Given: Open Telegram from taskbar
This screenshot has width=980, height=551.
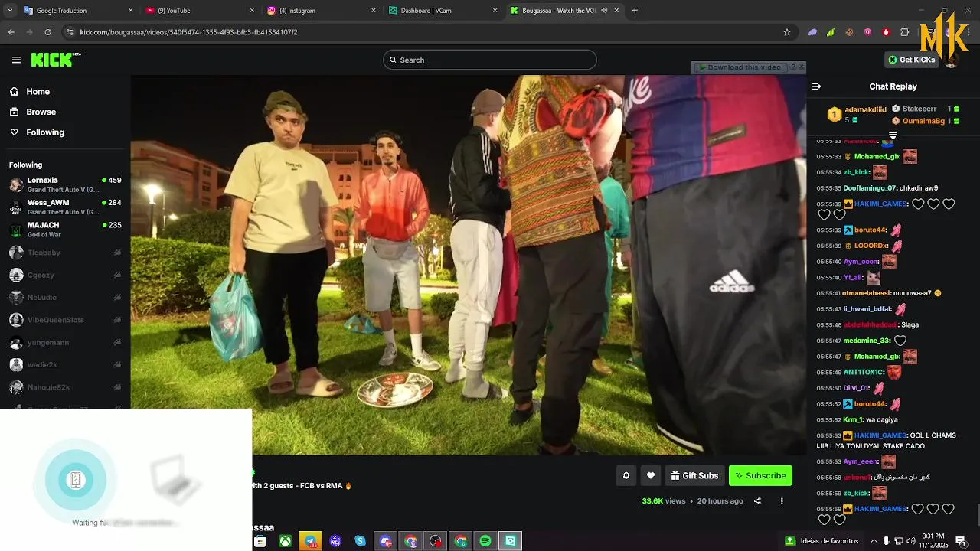Looking at the screenshot, I should tap(310, 541).
